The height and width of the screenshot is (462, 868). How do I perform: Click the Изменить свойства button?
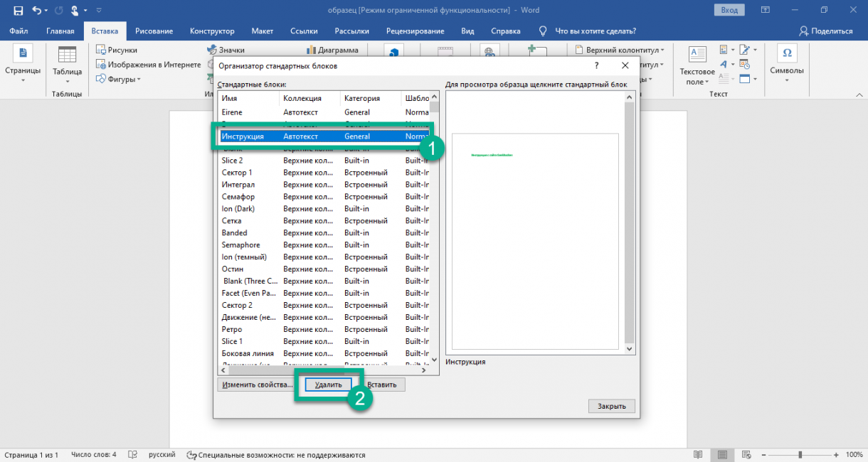(257, 385)
